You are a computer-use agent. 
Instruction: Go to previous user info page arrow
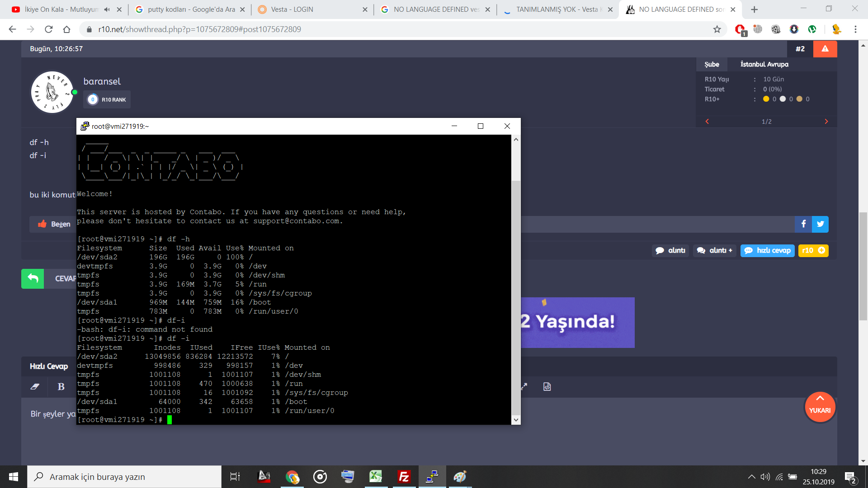pyautogui.click(x=707, y=122)
